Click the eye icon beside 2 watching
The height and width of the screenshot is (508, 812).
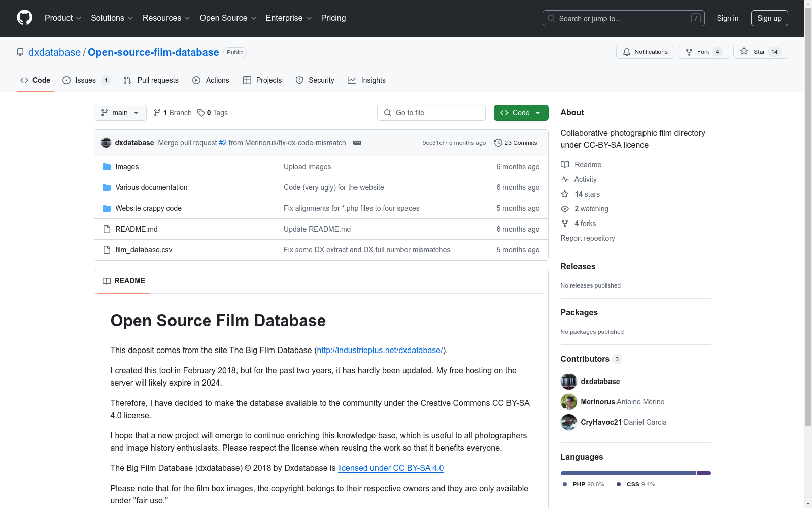565,209
